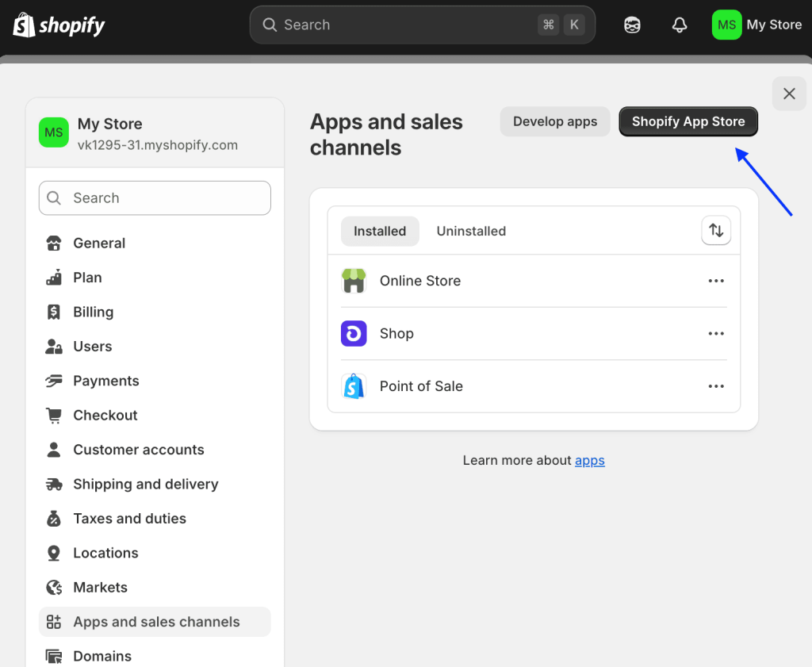Open Point of Sale more actions menu

[716, 386]
